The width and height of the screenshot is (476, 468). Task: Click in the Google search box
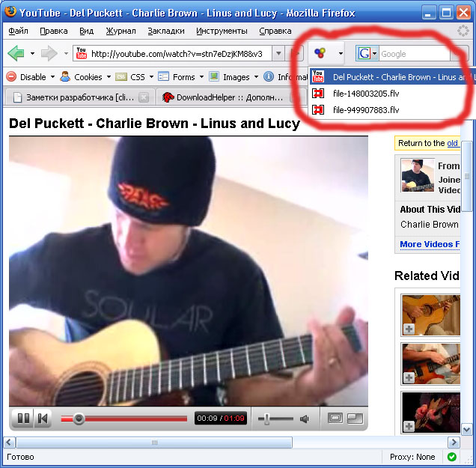click(414, 54)
